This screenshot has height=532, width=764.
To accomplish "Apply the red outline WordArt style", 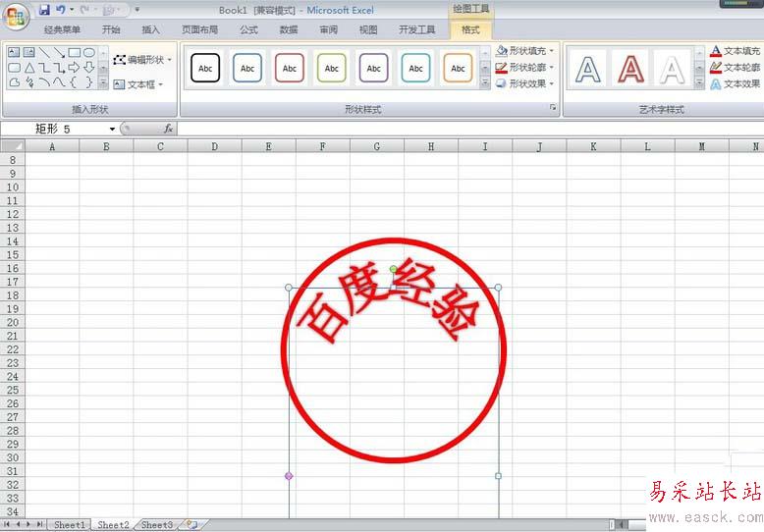I will (x=630, y=69).
